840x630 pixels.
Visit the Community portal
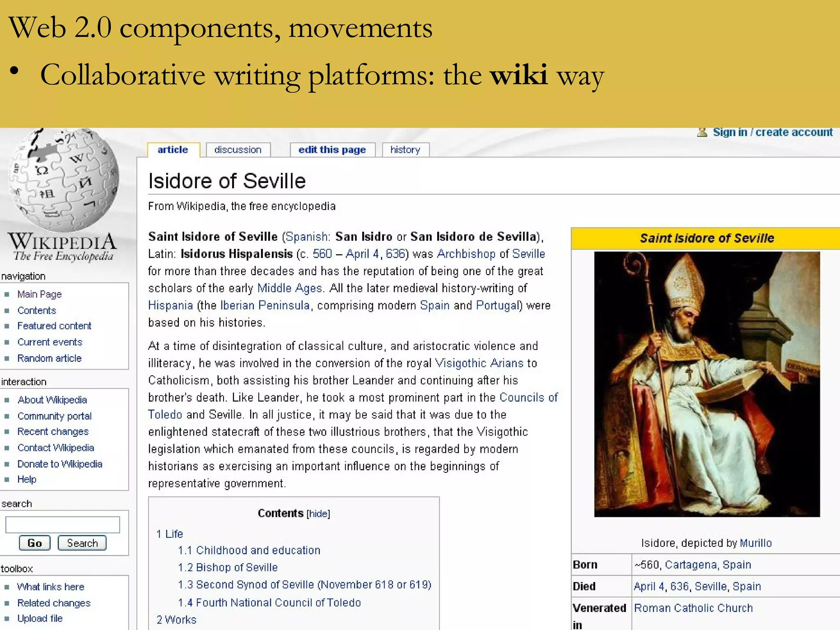(x=54, y=415)
